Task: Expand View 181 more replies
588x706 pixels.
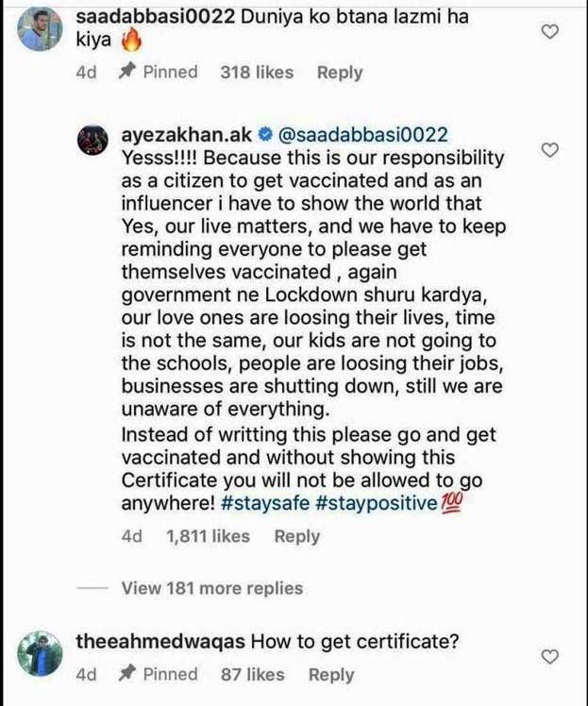Action: (x=212, y=588)
